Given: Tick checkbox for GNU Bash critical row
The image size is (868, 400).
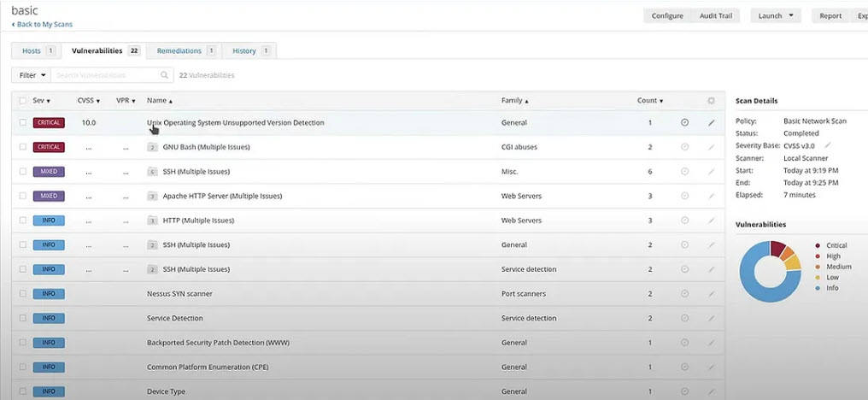Looking at the screenshot, I should point(23,147).
